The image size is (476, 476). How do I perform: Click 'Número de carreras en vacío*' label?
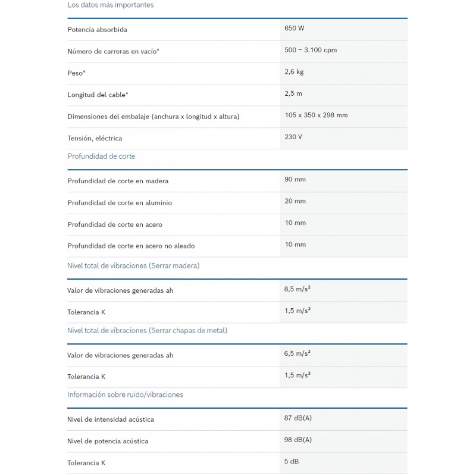point(113,51)
